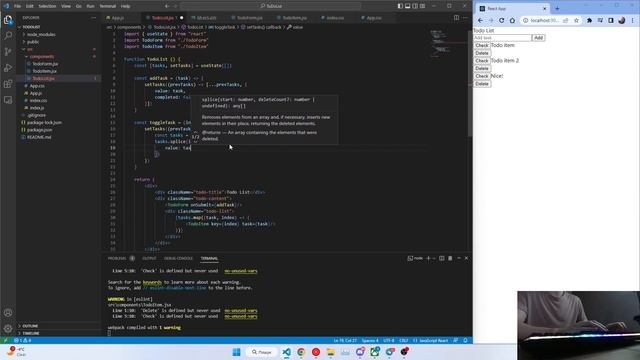Add a new terminal with the plus icon

pos(428,258)
